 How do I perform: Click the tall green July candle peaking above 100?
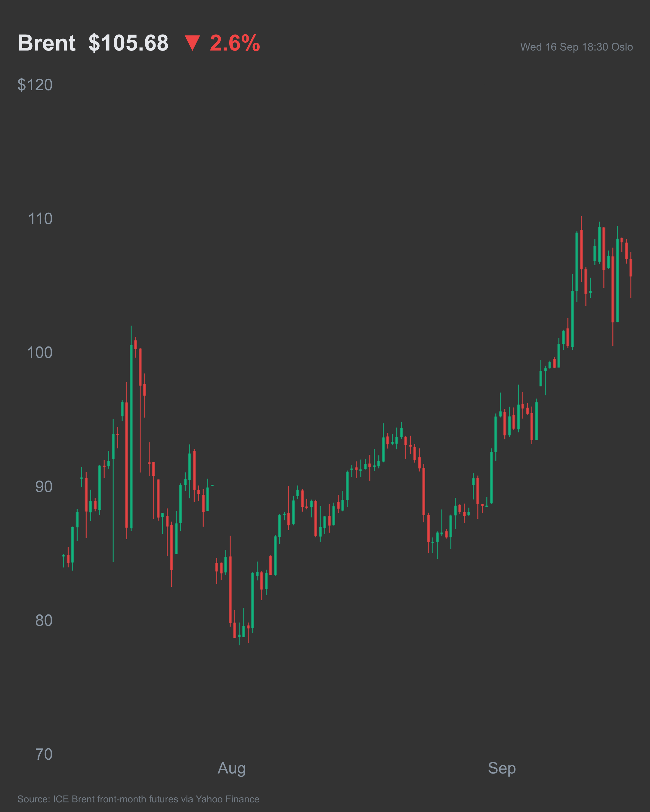131,428
